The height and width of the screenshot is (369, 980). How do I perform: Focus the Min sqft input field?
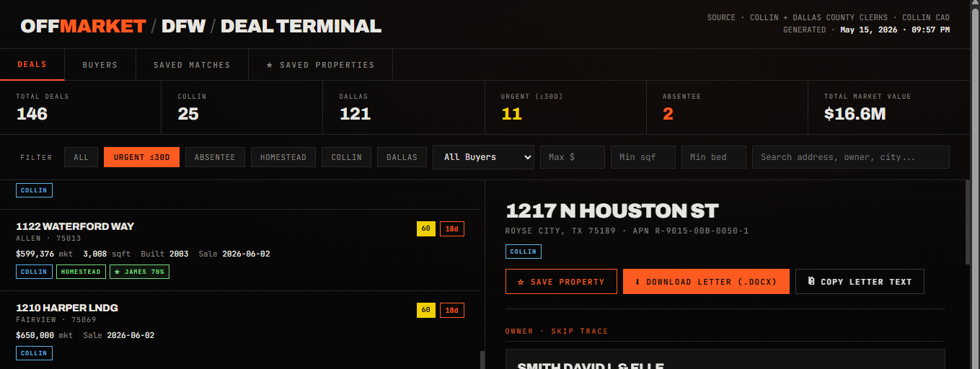click(x=643, y=157)
